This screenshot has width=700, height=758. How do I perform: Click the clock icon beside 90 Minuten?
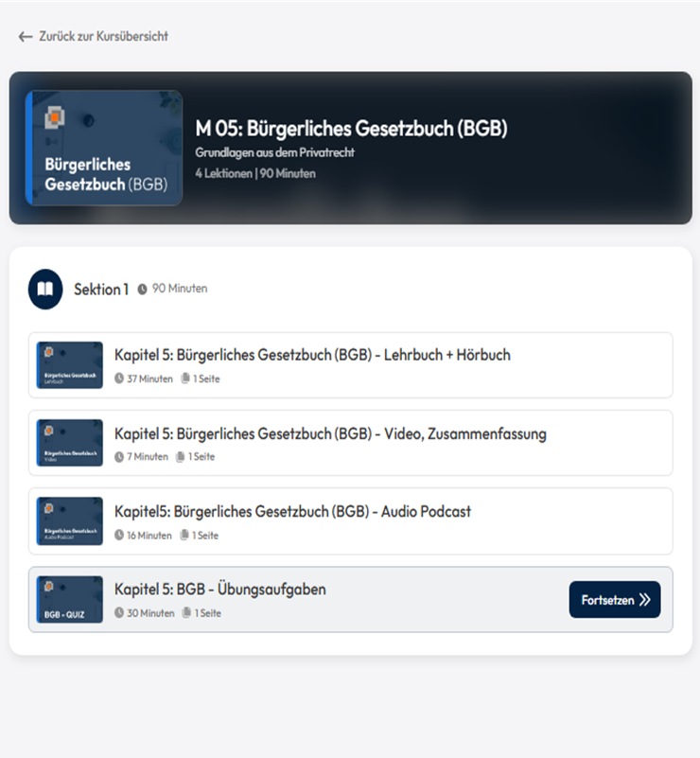(x=142, y=289)
